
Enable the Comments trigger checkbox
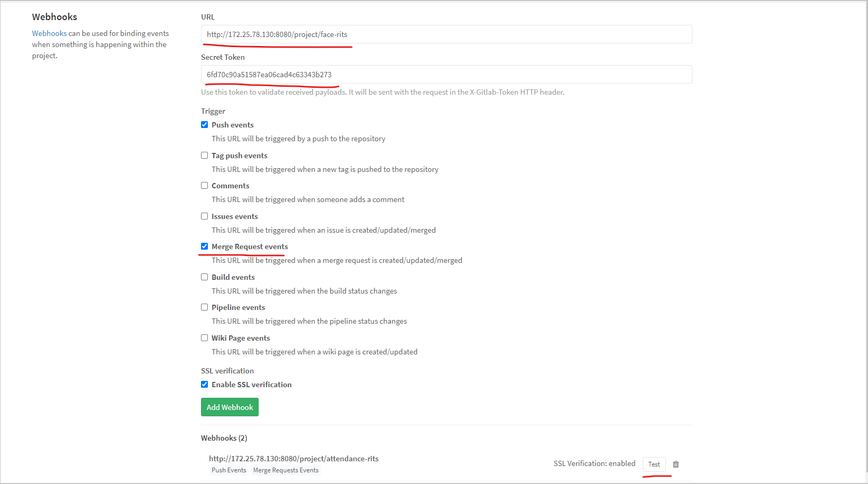coord(204,186)
